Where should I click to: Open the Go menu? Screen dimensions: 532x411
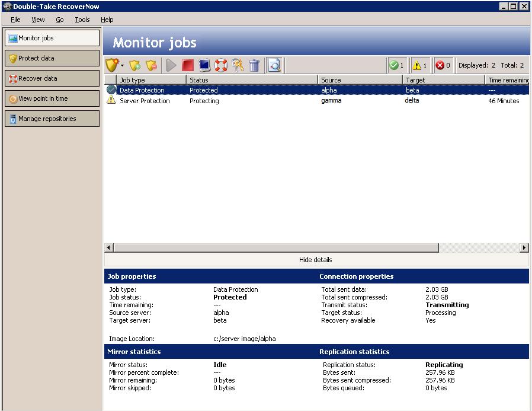60,20
